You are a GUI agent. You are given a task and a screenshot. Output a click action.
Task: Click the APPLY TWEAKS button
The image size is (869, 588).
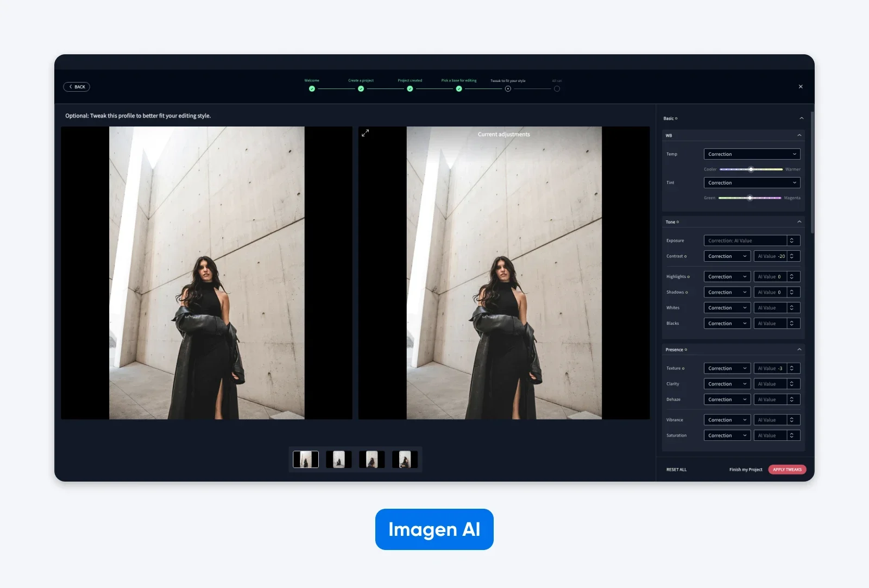tap(786, 470)
